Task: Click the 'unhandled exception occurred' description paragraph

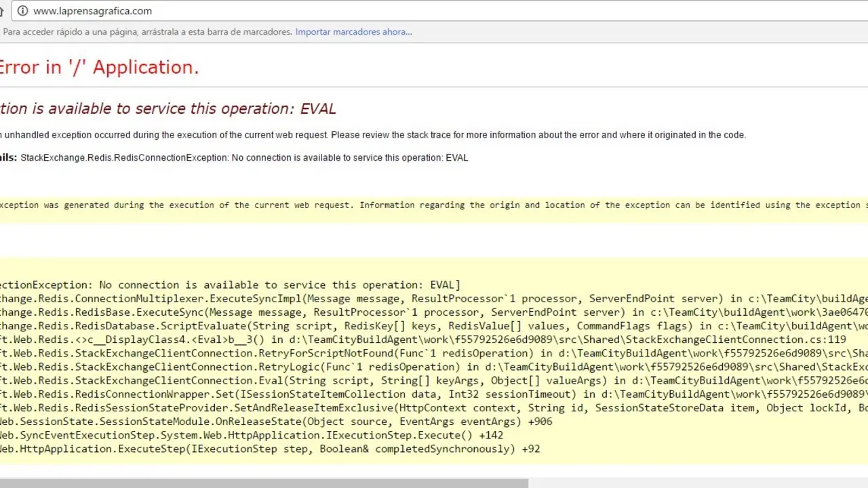Action: tap(373, 135)
